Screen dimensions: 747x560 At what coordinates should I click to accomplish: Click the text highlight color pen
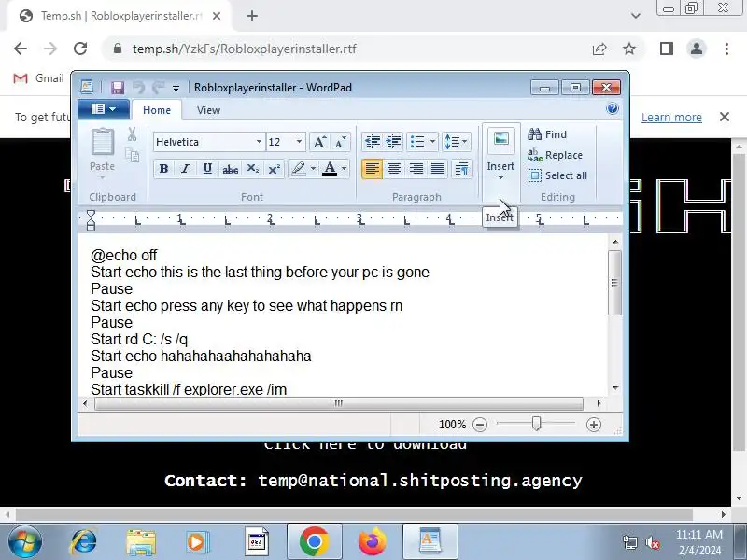click(x=298, y=169)
